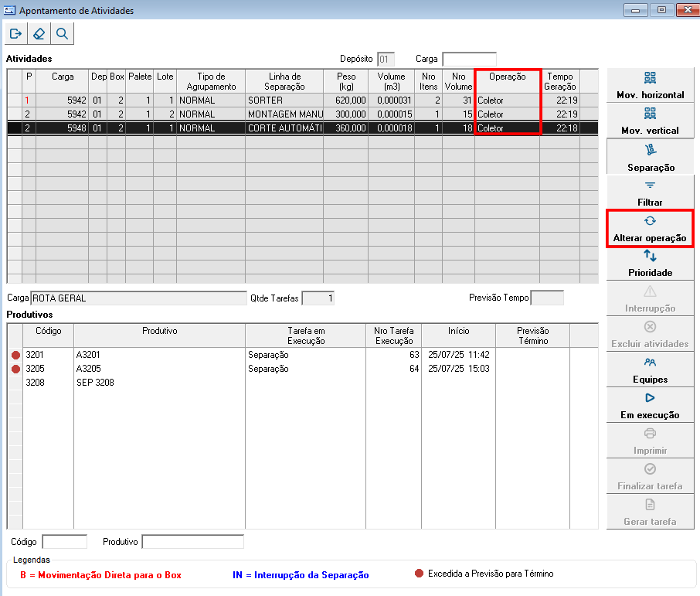Image resolution: width=700 pixels, height=596 pixels.
Task: Click the exit door icon in toolbar
Action: [x=16, y=33]
